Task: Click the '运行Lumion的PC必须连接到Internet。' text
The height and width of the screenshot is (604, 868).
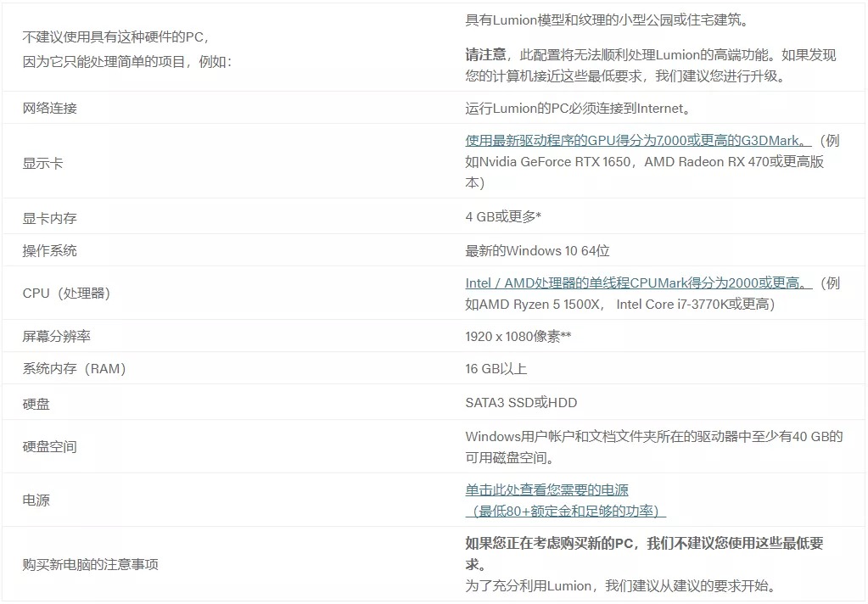Action: (x=579, y=108)
